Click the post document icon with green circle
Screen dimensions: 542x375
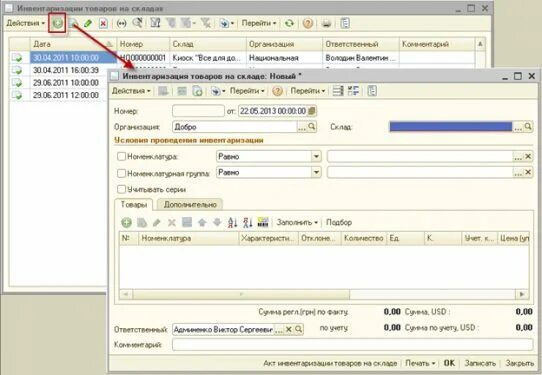pyautogui.click(x=197, y=91)
